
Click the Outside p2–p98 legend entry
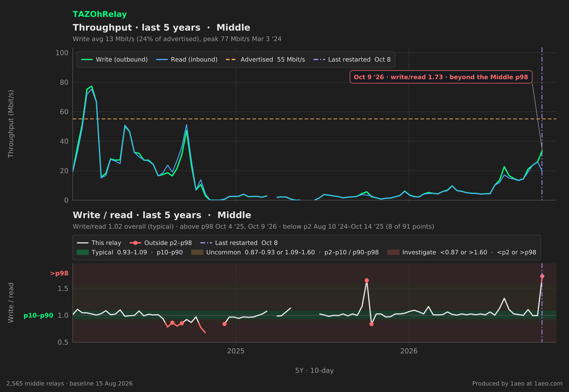(x=161, y=243)
